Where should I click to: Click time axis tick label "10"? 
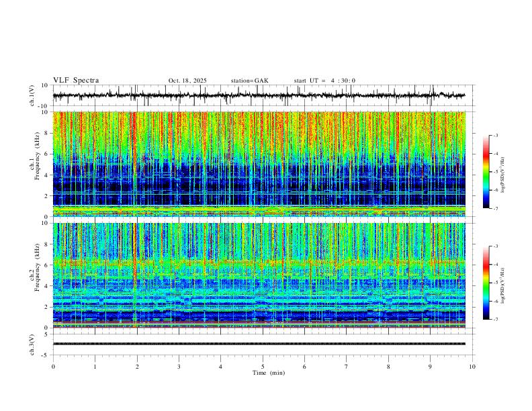pos(472,367)
